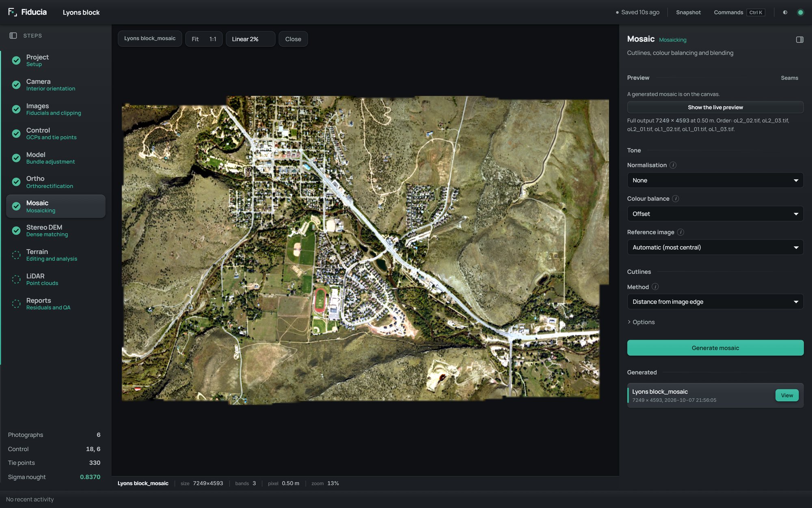Open Commands palette Ctrl K

tap(739, 12)
